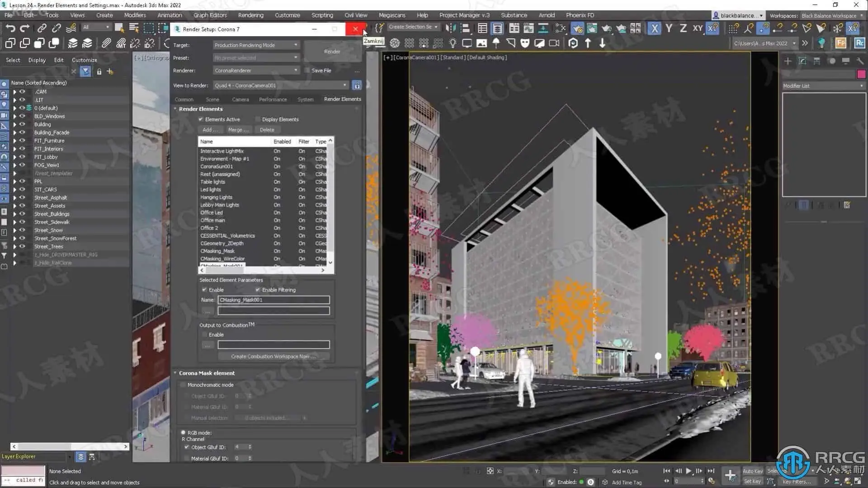Image resolution: width=868 pixels, height=488 pixels.
Task: Open the Modifier List dropdown
Action: 823,86
